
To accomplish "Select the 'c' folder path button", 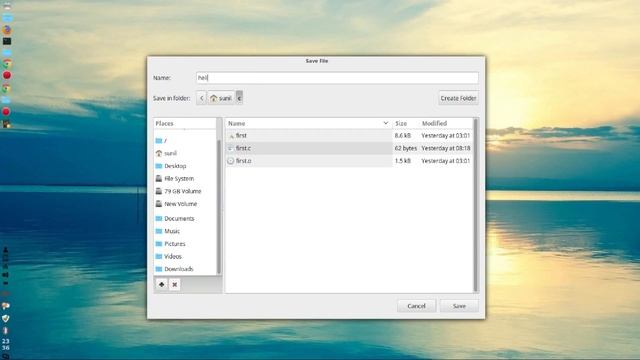I will tap(239, 98).
